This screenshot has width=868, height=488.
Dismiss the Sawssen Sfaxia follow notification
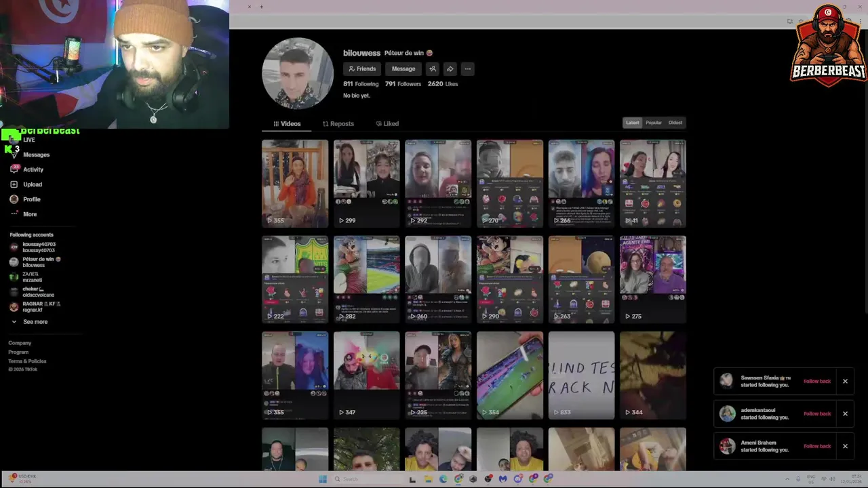[845, 381]
